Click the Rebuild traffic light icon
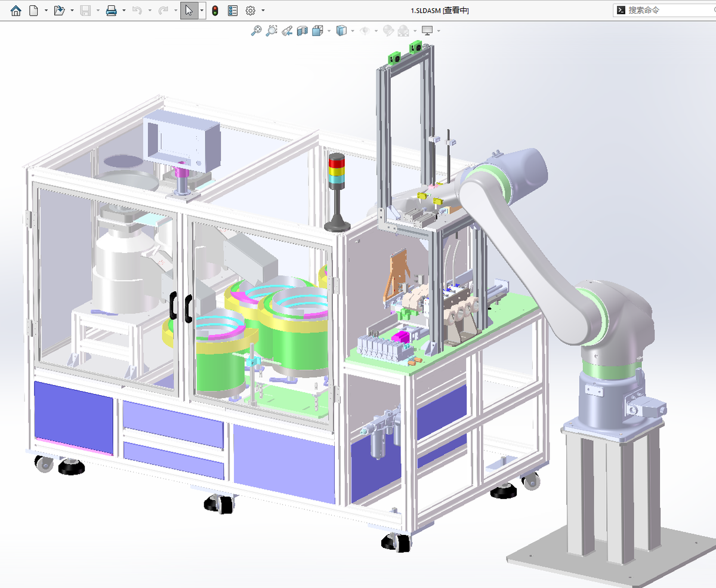Screen dimensions: 716x588 [x=215, y=10]
